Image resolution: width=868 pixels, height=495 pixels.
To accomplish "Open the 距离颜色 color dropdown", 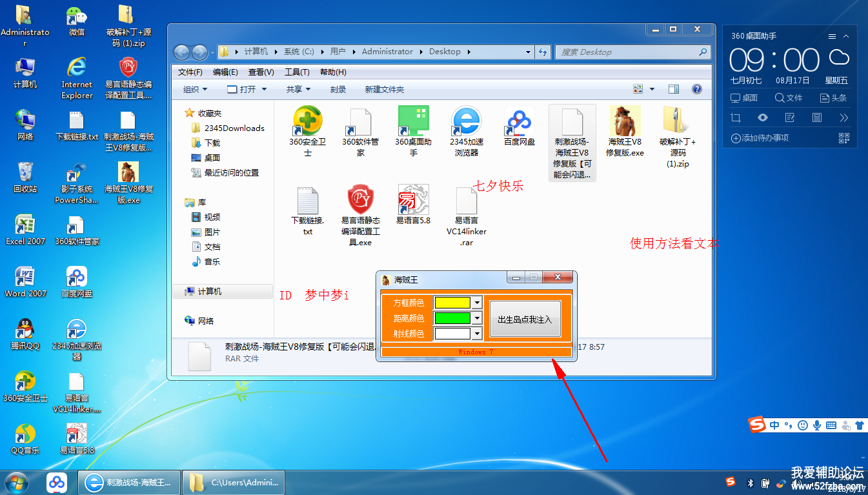I will pos(477,318).
